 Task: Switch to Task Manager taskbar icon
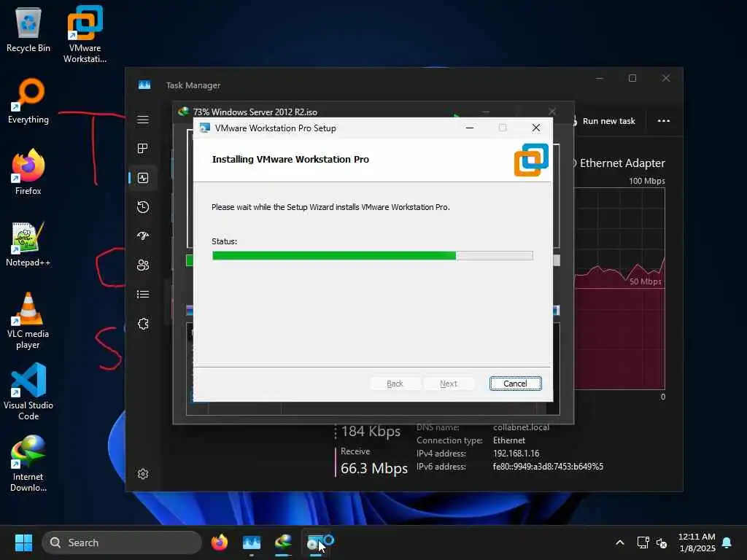click(x=252, y=542)
